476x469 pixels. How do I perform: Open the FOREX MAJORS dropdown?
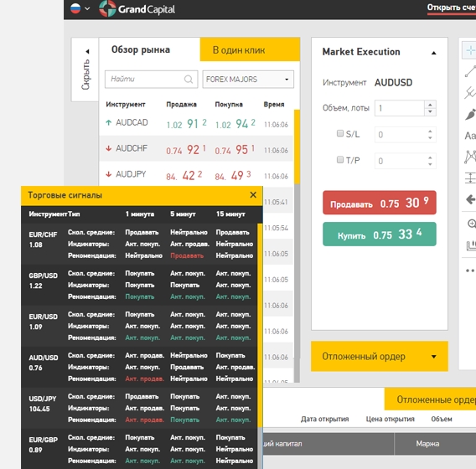tap(248, 80)
